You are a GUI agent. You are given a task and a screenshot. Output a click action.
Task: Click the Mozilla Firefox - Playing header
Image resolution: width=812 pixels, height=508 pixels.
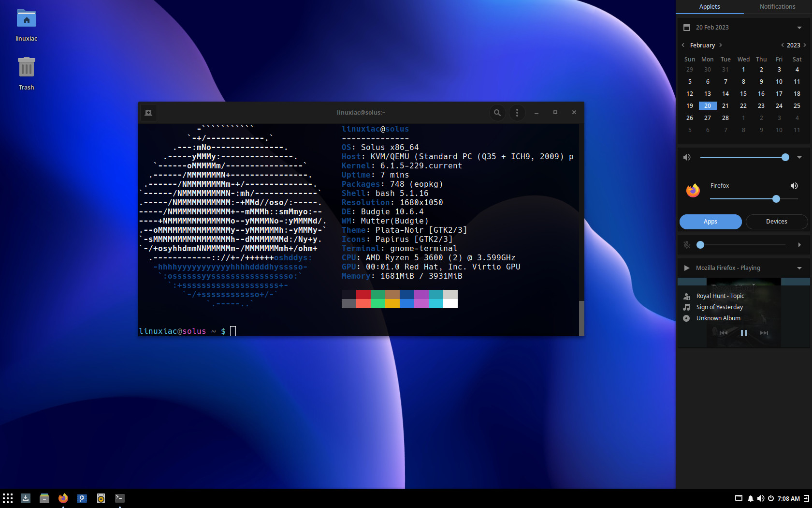pyautogui.click(x=728, y=268)
